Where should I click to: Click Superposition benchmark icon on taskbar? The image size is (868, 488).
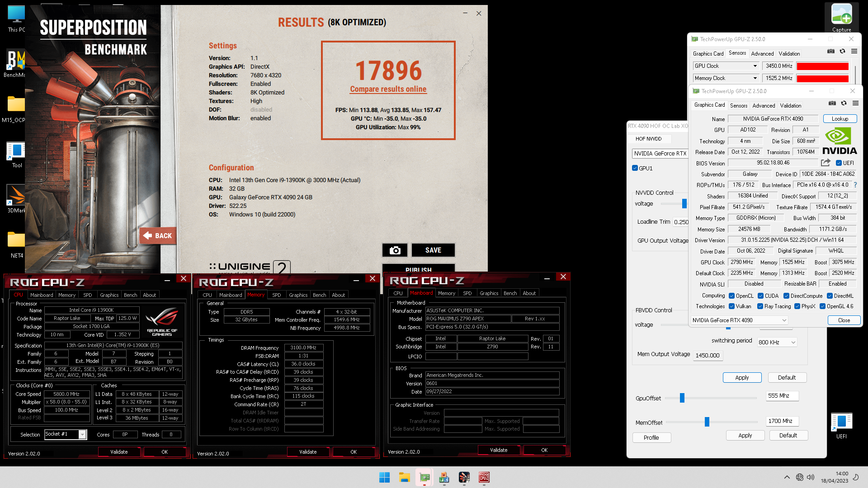(464, 477)
